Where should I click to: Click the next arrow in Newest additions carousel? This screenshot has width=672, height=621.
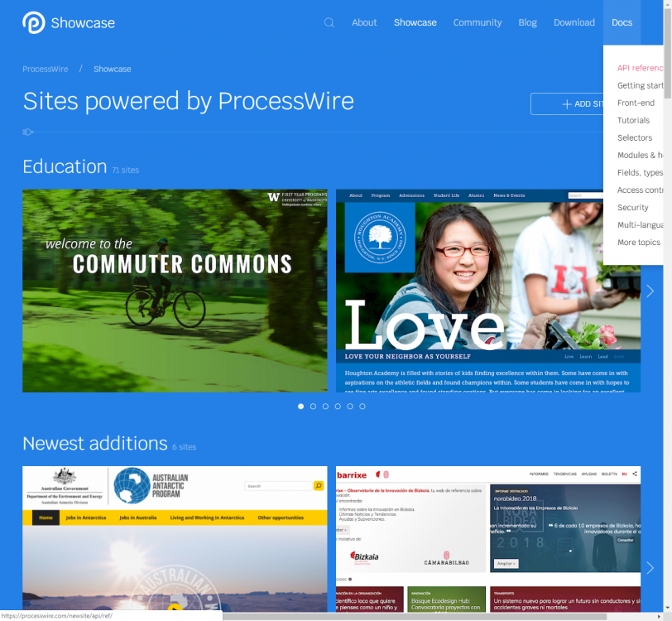tap(650, 568)
